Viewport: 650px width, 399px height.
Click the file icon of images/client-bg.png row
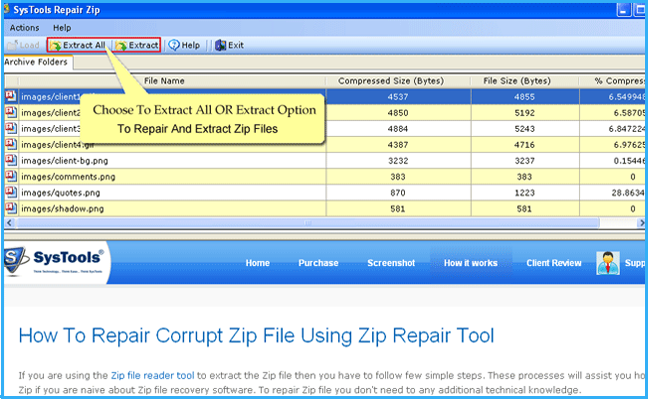tap(11, 160)
